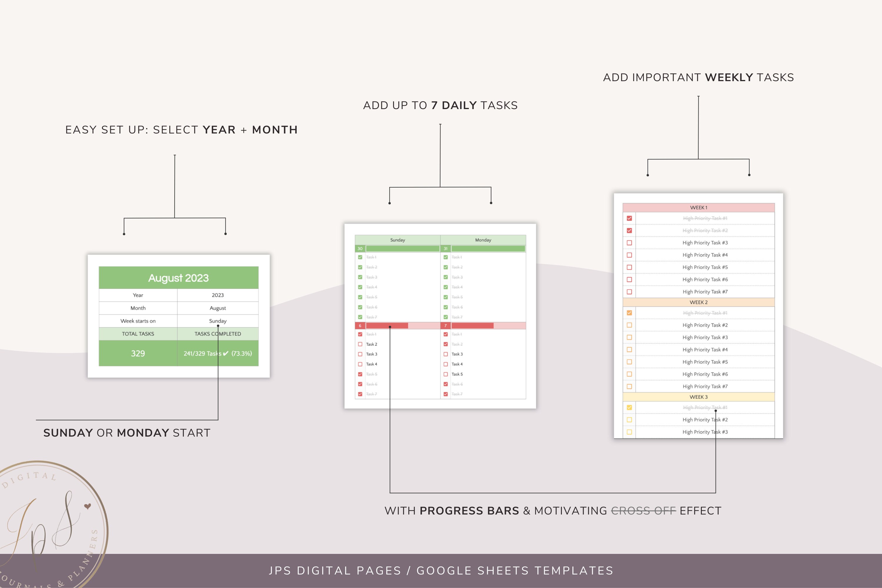Screen dimensions: 882x588
Task: Tick Task 4 checkbox under Monday day 7
Action: 445,364
